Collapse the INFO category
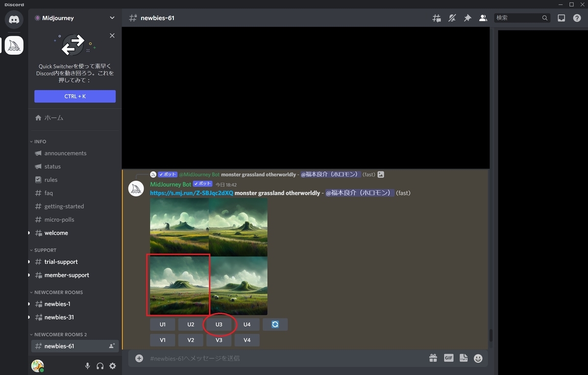588x375 pixels. pyautogui.click(x=40, y=141)
